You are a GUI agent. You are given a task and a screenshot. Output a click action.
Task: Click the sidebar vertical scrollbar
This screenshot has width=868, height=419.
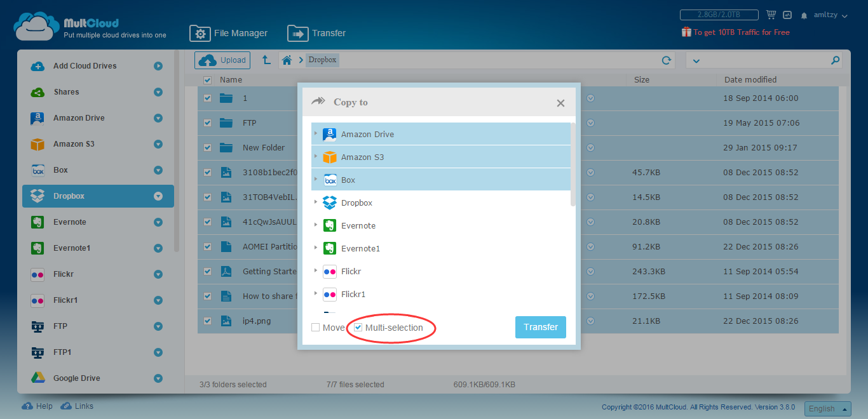[177, 152]
